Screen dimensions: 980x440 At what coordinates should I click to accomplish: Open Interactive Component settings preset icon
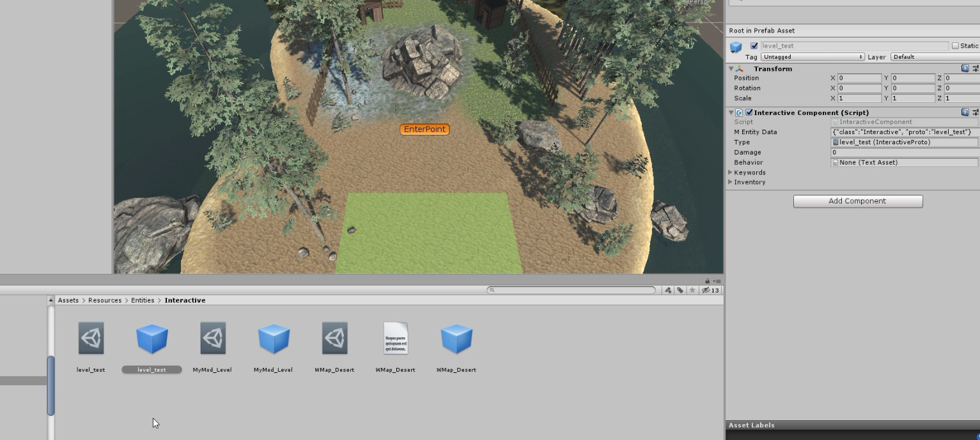976,112
